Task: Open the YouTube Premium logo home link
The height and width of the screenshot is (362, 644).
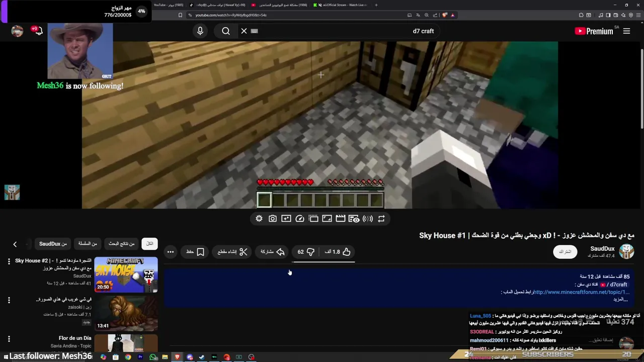Action: point(594,31)
